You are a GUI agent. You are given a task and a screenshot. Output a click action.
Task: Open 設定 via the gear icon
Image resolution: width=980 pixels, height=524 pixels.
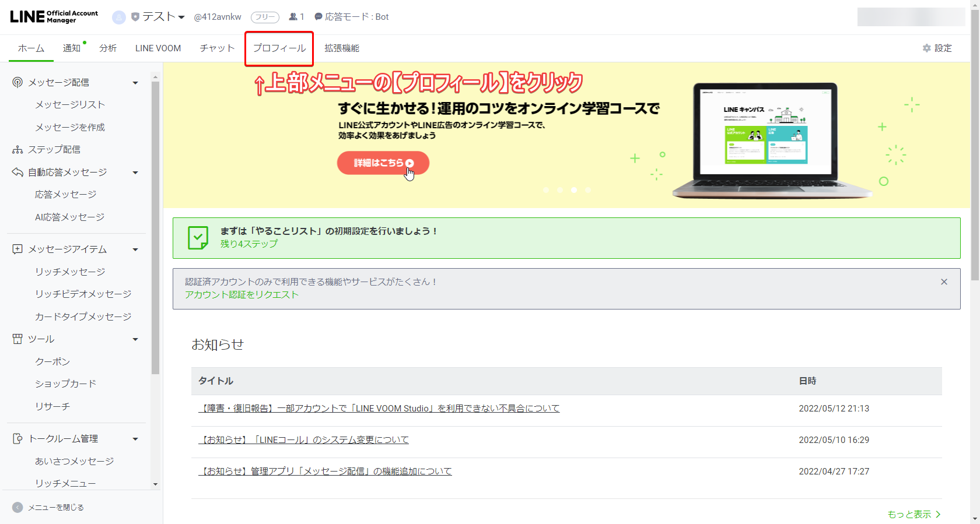pyautogui.click(x=926, y=48)
